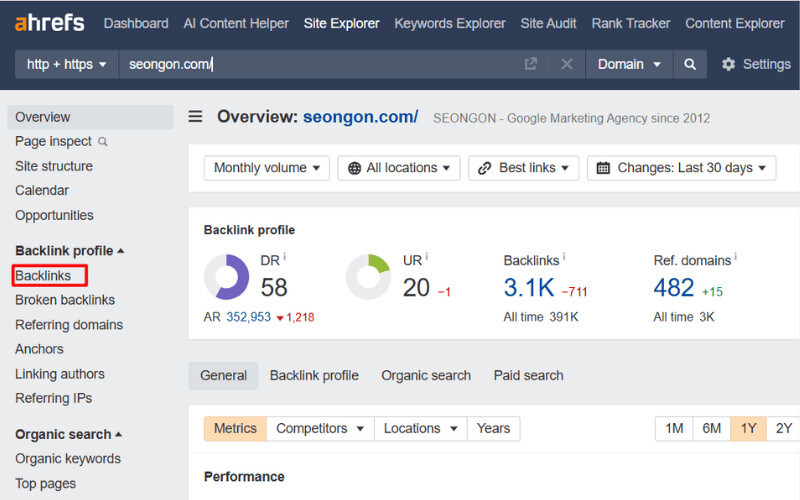Open Locations dropdown in chart tabs
Image resolution: width=800 pixels, height=500 pixels.
pyautogui.click(x=420, y=428)
